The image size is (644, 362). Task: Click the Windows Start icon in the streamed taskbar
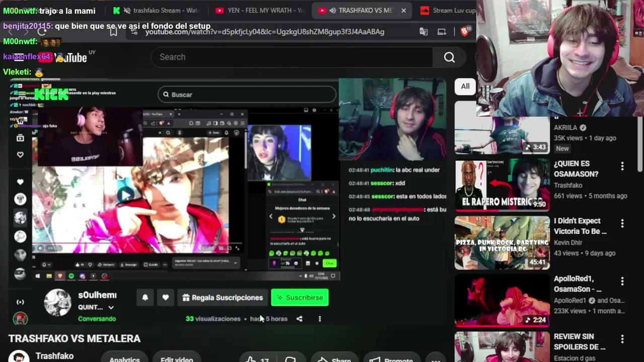37,276
